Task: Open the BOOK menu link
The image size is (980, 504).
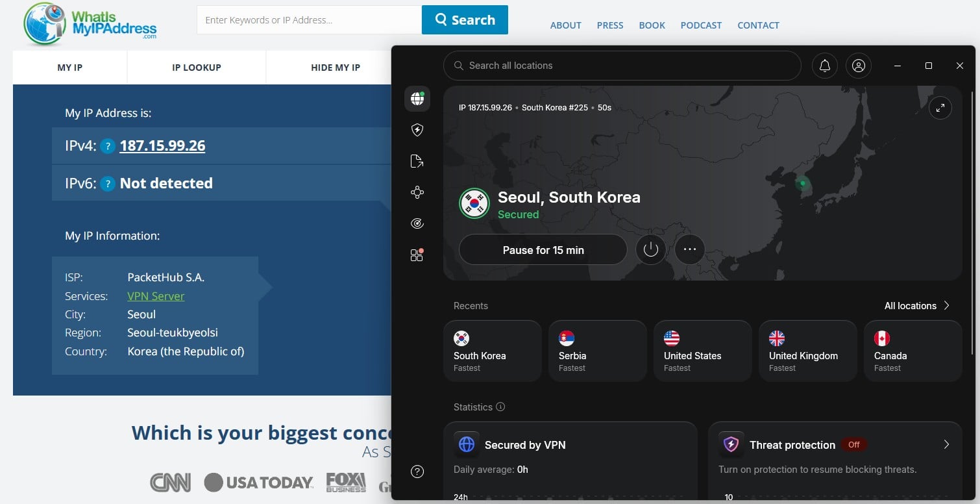Action: pyautogui.click(x=652, y=25)
